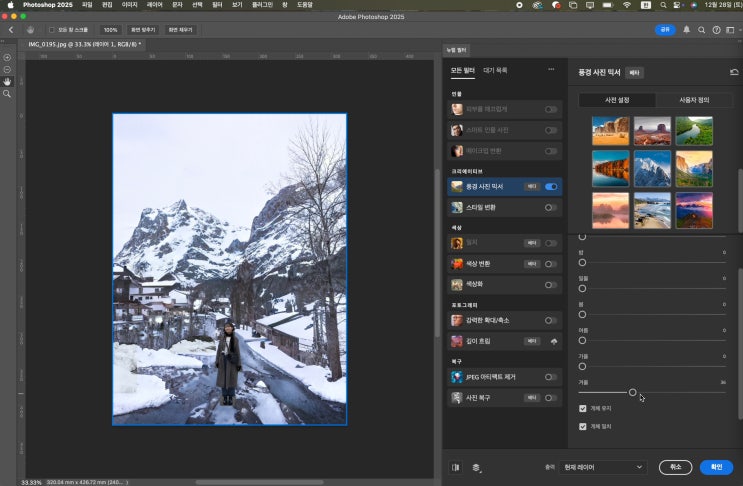This screenshot has width=743, height=486.
Task: Click the zoom-out minus tool icon
Action: click(7, 69)
